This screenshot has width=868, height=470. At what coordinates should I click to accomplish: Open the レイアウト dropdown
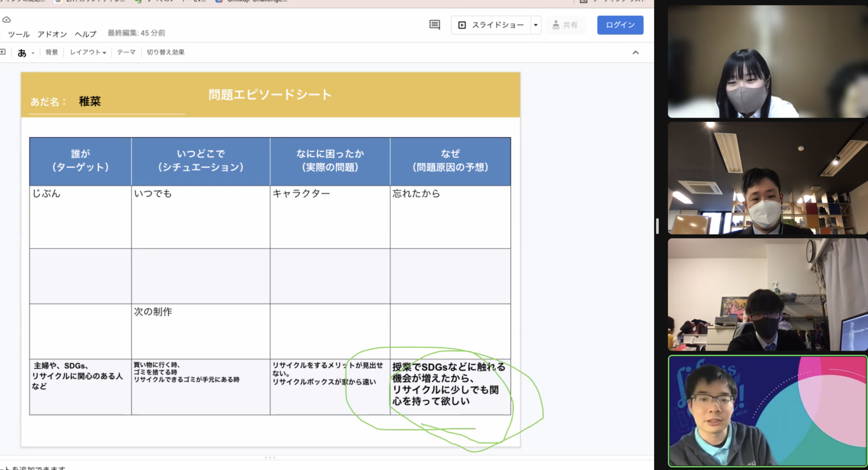point(88,52)
